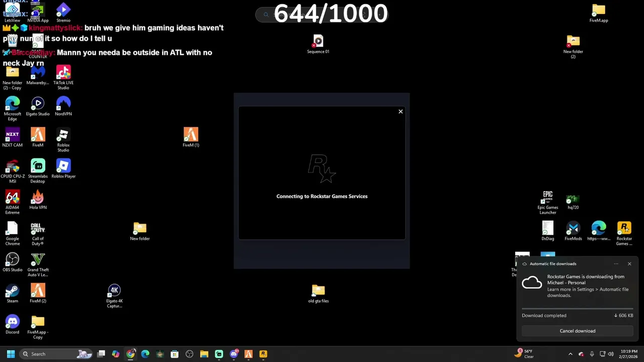Screen dimensions: 644x362
Task: Click the download progress bar in notification
Action: coord(578,308)
